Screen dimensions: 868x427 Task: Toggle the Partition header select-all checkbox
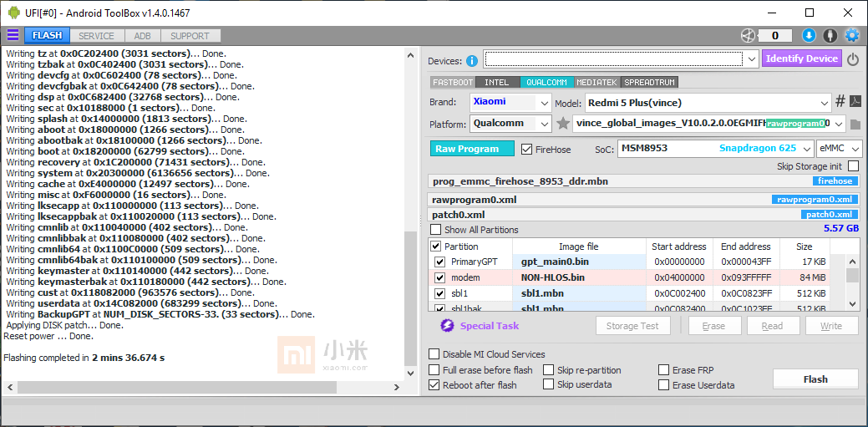[436, 246]
